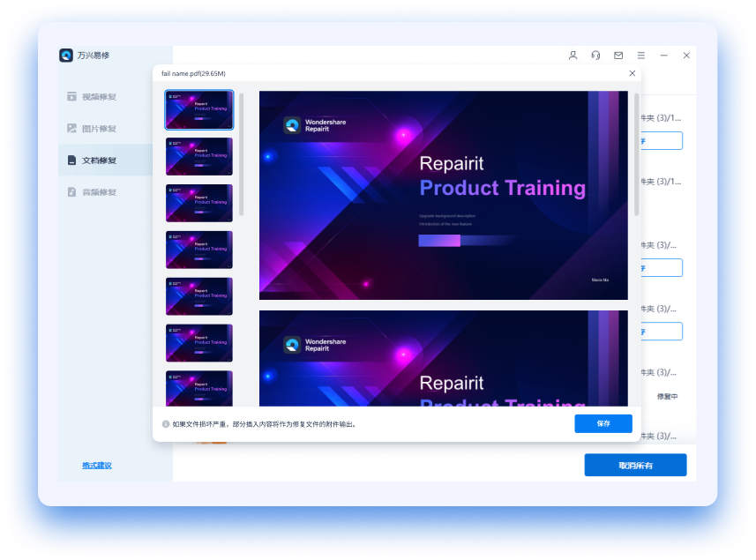
Task: Switch to 图片修复 tab
Action: 106,128
